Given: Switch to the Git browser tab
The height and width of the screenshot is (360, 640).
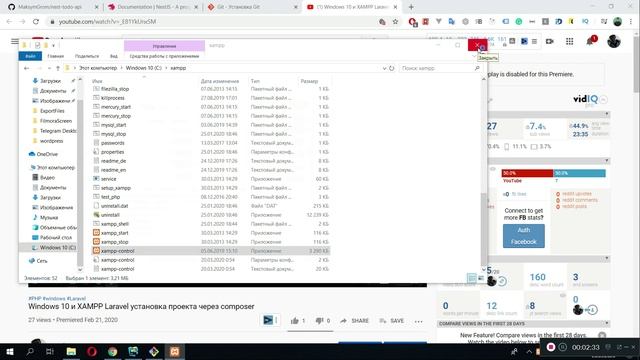Looking at the screenshot, I should point(252,7).
